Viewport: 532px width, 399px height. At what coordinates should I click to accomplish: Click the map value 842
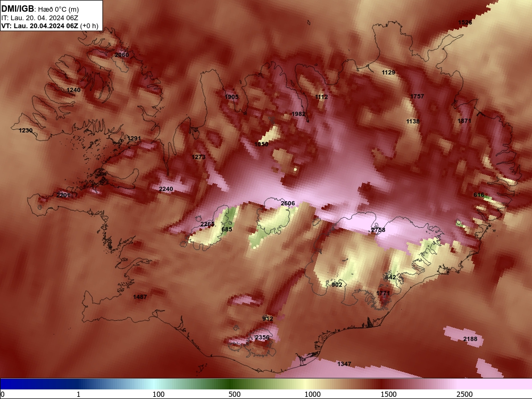[x=390, y=277]
